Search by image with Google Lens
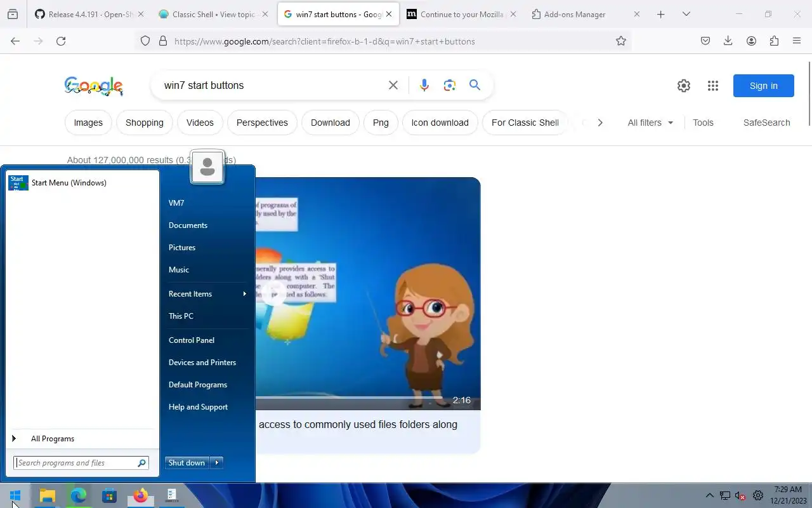This screenshot has width=812, height=508. 450,85
